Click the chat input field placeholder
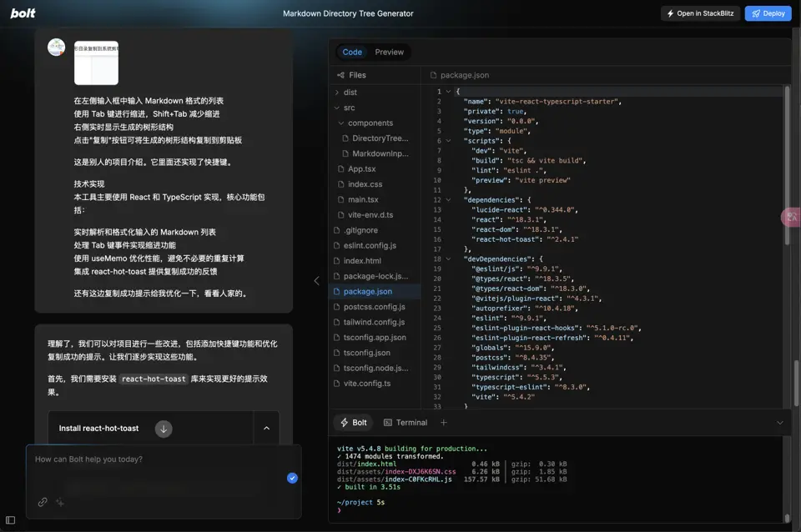Viewport: 801px width, 532px height. tap(89, 459)
